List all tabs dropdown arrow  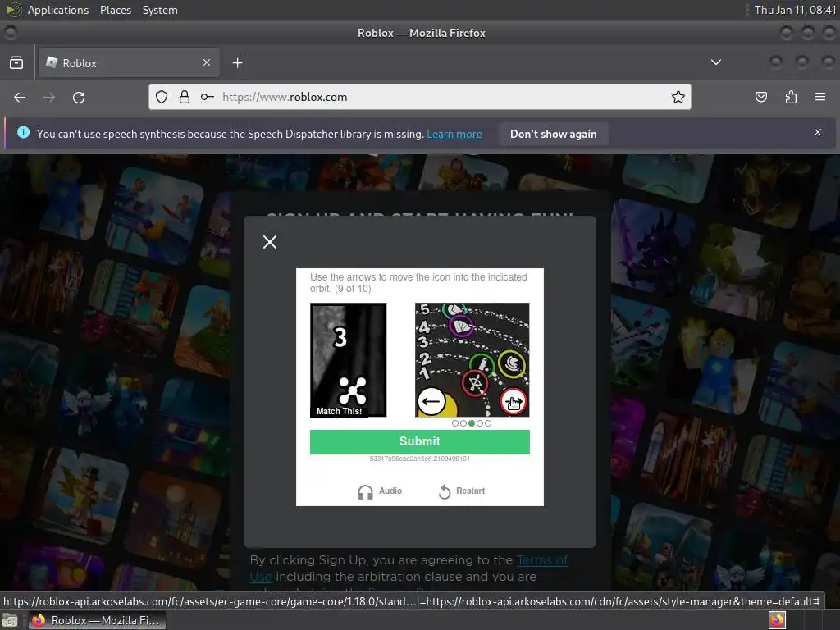click(715, 62)
